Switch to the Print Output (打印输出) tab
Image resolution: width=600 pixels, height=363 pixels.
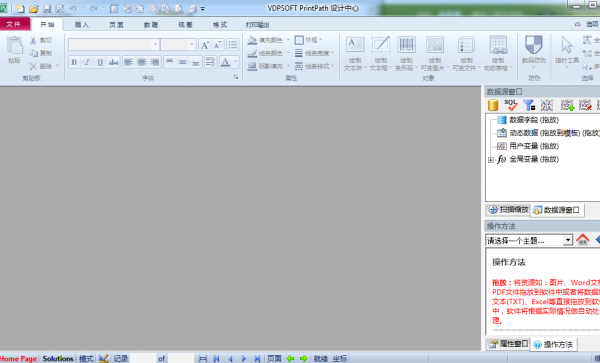[x=258, y=24]
